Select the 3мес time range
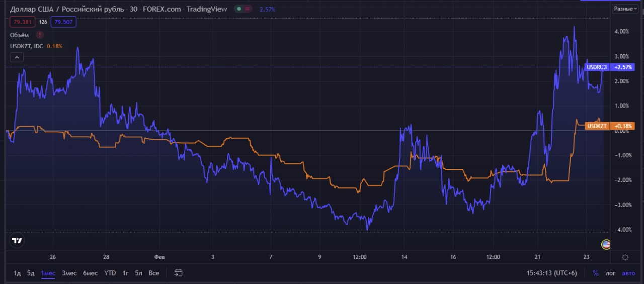644x284 pixels. 69,273
